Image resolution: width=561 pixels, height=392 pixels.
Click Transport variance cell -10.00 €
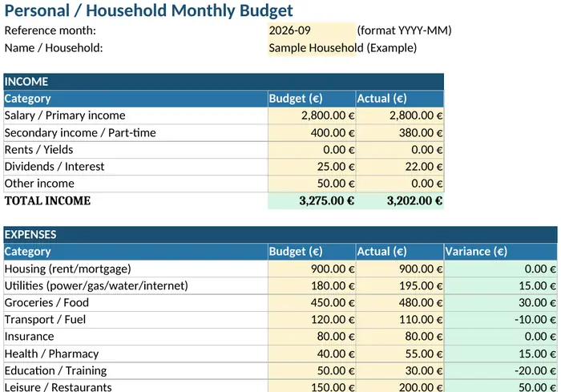(x=501, y=320)
